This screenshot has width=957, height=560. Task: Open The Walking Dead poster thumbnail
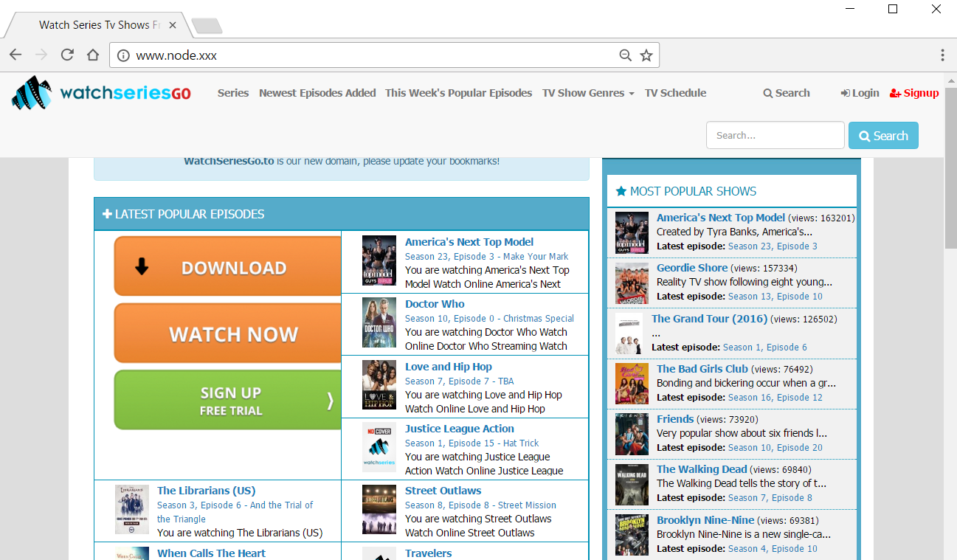coord(632,484)
